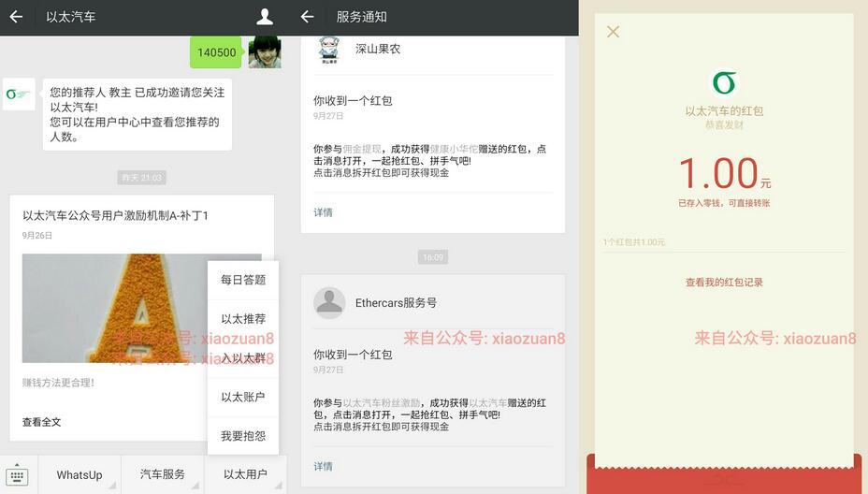868x494 pixels.
Task: Tap the green 140500 message bubble
Action: [216, 52]
